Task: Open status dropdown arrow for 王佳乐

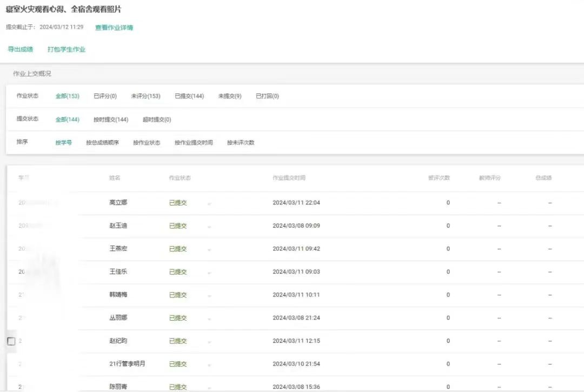Action: tap(209, 273)
